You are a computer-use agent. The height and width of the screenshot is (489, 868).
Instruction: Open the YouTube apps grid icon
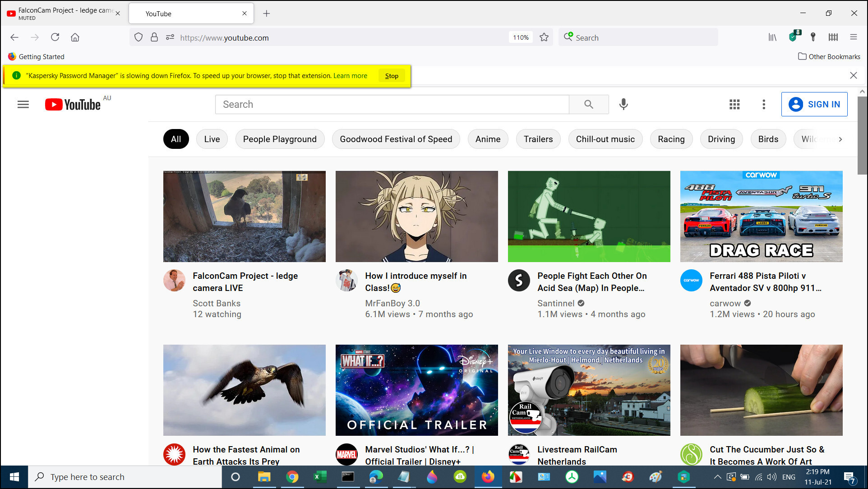click(x=734, y=105)
